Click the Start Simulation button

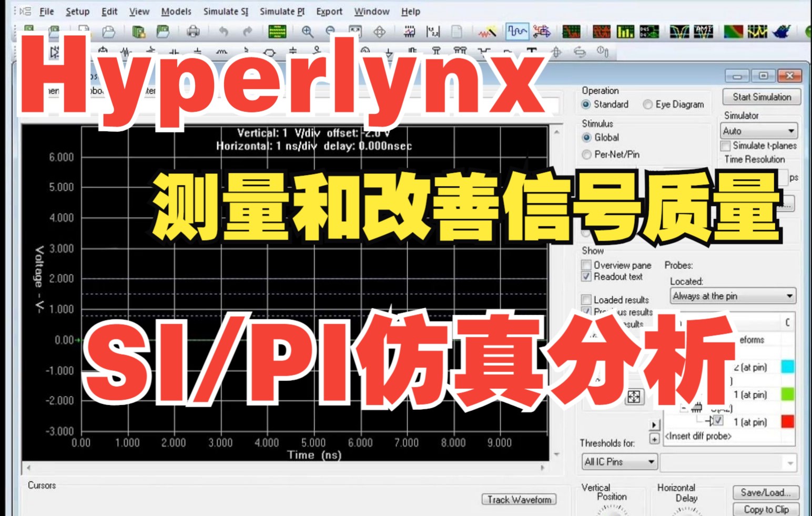tap(761, 97)
